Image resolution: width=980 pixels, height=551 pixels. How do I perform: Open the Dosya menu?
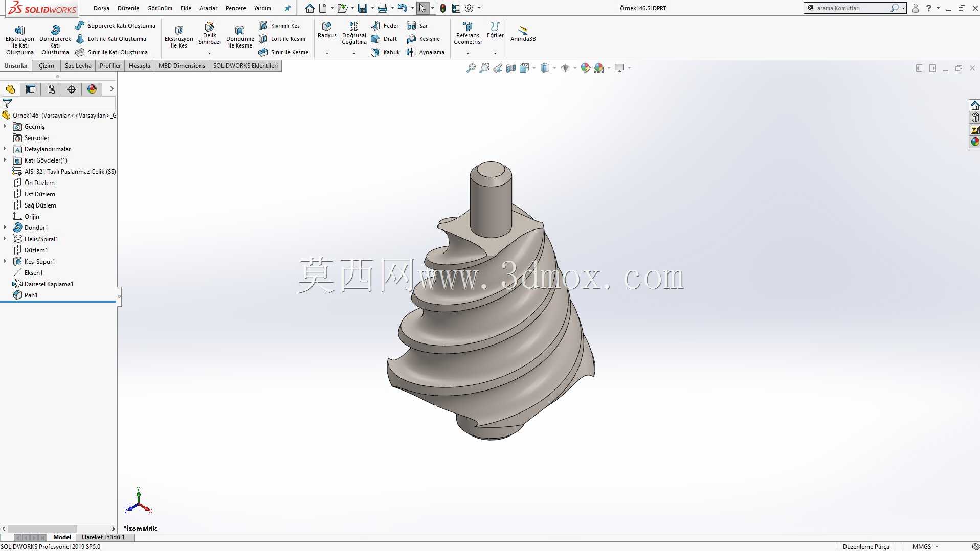(101, 8)
